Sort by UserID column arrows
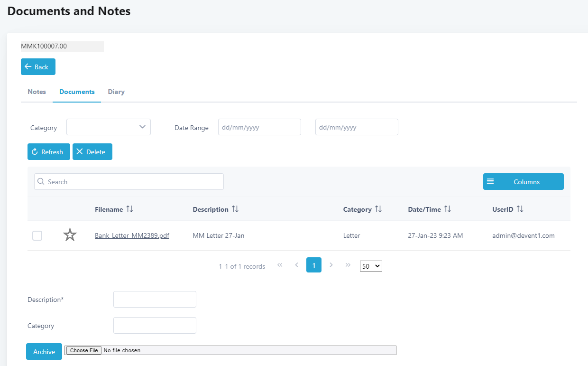This screenshot has height=366, width=588. 520,209
